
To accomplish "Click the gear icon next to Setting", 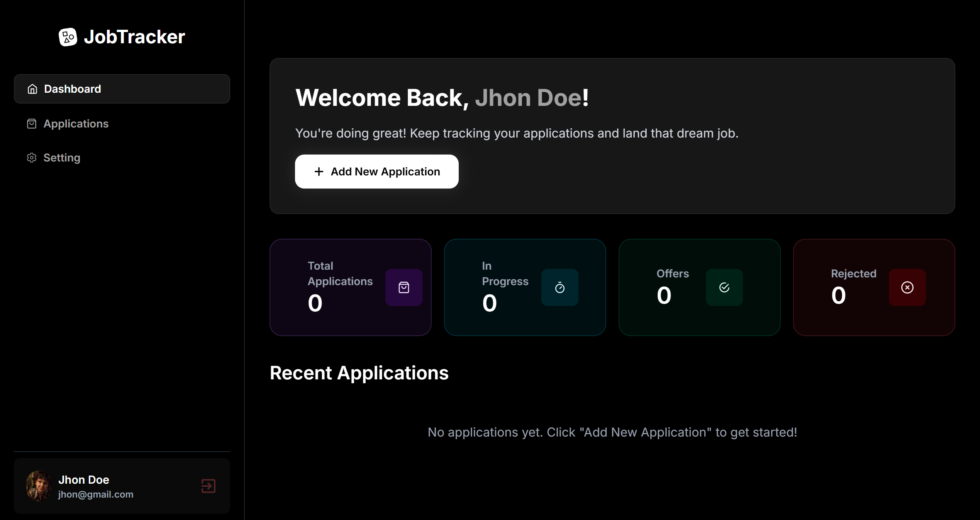I will [x=32, y=158].
